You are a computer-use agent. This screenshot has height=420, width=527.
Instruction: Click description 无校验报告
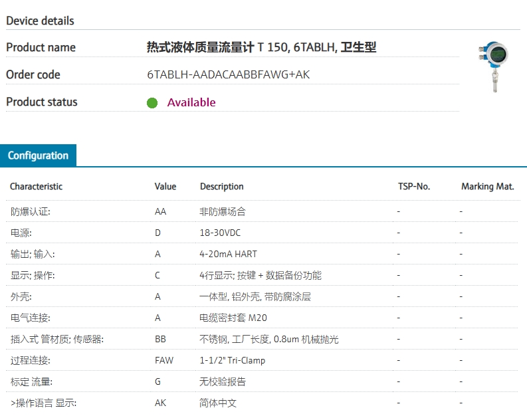click(x=223, y=381)
